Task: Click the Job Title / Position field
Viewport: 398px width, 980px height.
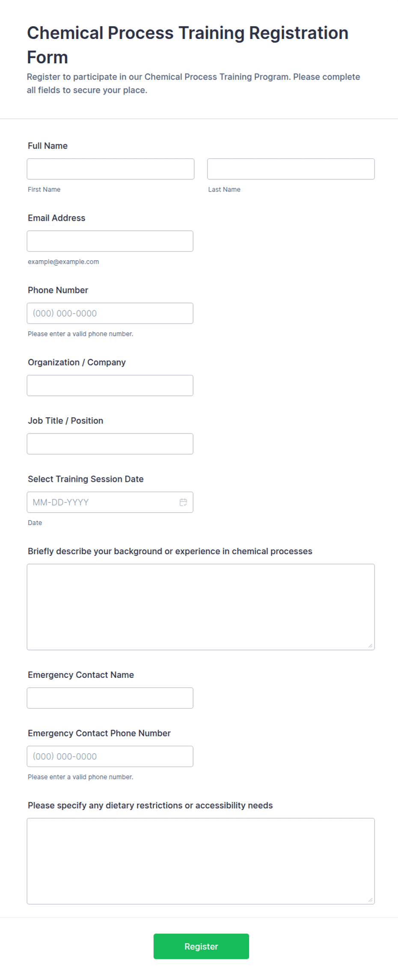Action: click(110, 444)
